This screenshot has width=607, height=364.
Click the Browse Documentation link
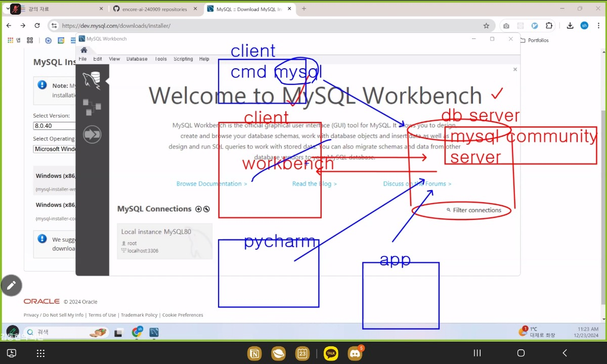coord(211,184)
